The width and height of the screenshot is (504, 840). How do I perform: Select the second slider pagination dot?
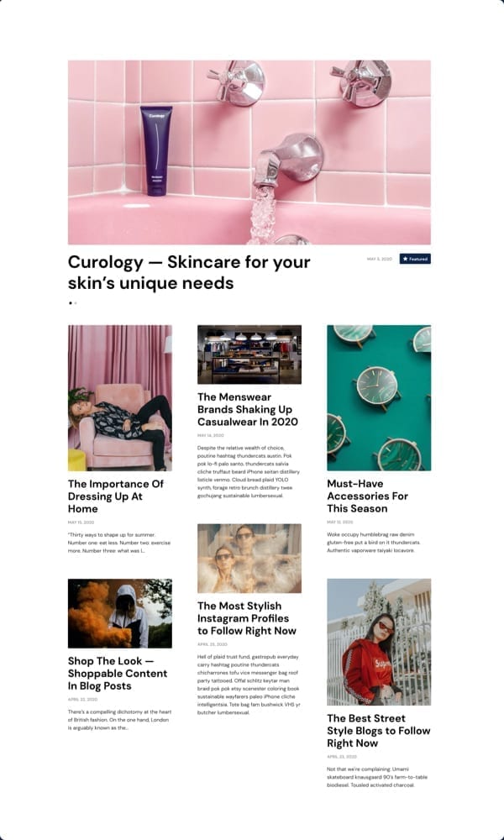tap(76, 302)
